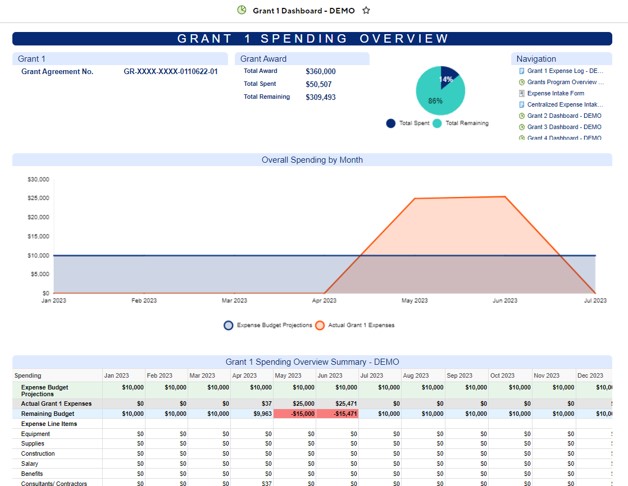Open the Grant 1 Spending Overview Summary title
The width and height of the screenshot is (628, 486).
[x=312, y=361]
